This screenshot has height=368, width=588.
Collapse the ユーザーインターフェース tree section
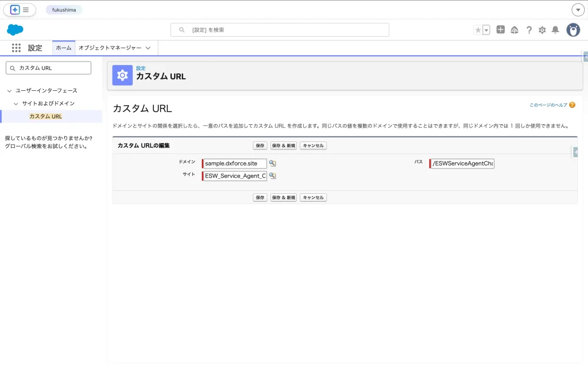(9, 91)
